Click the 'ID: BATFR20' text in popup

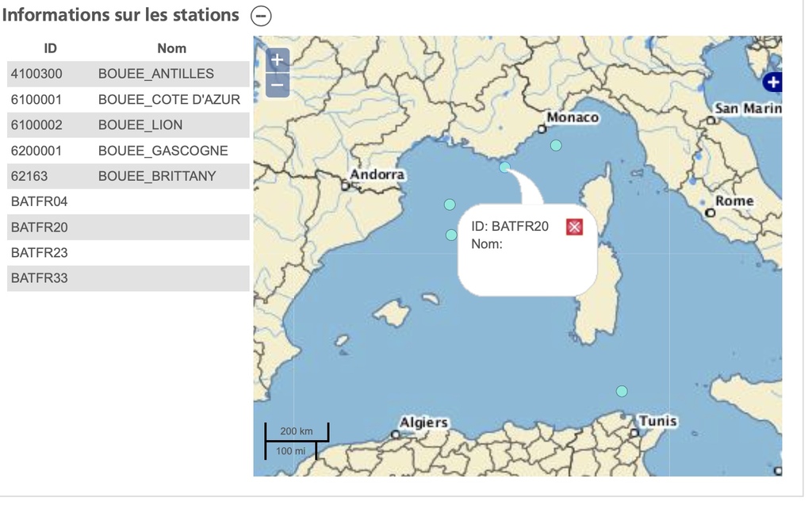(510, 226)
